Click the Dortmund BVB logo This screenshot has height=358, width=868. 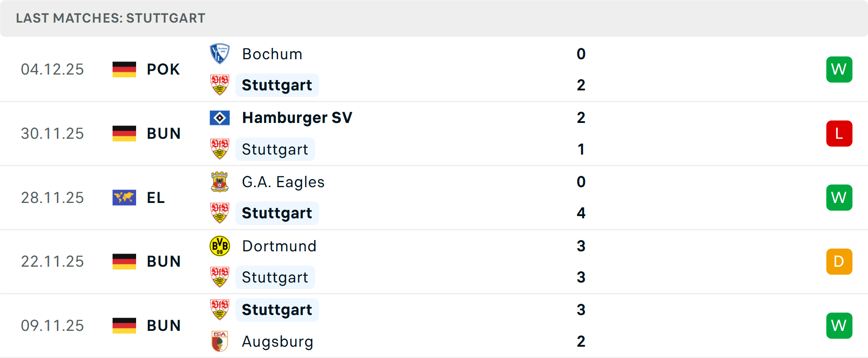(x=220, y=246)
